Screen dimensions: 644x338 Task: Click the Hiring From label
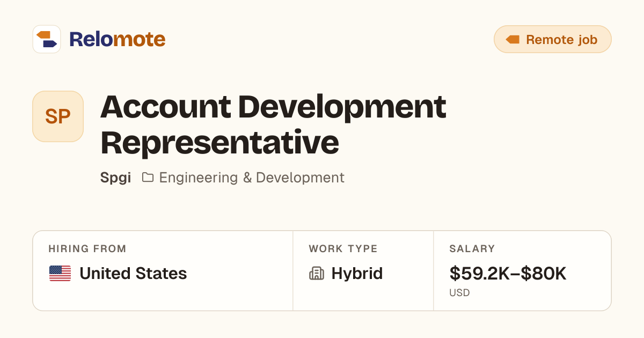click(x=87, y=249)
